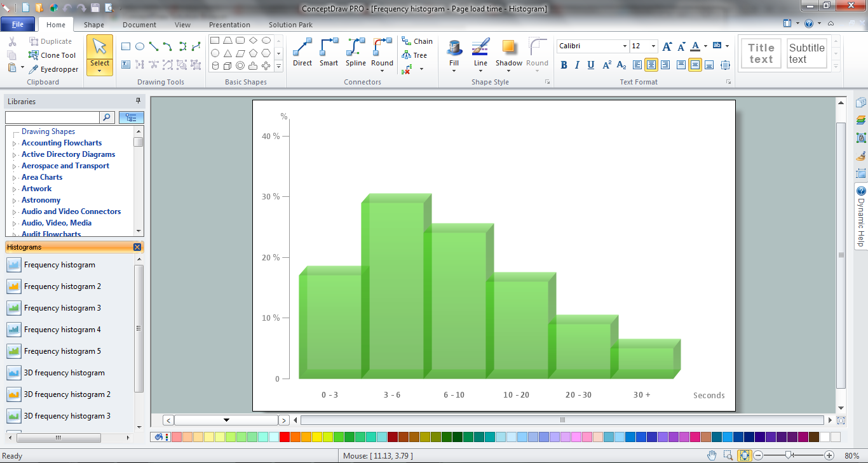
Task: Toggle Underline text formatting
Action: 591,65
